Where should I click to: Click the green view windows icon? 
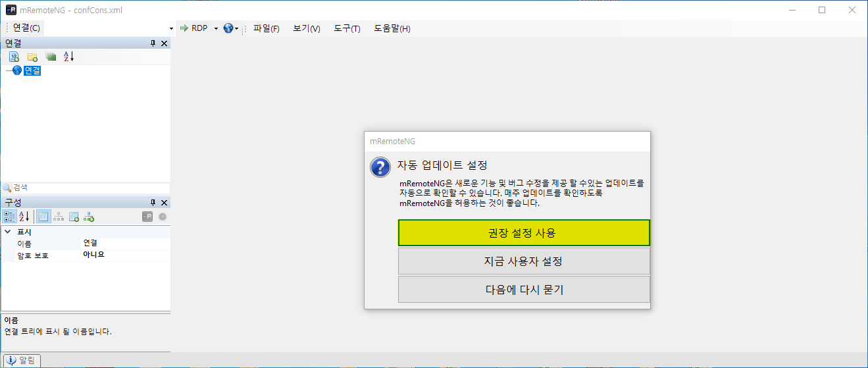(x=51, y=57)
